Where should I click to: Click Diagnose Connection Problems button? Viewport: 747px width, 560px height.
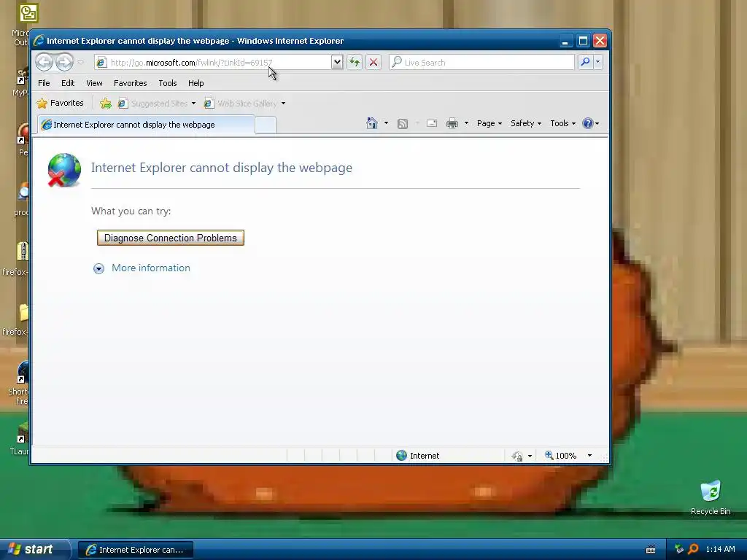171,238
